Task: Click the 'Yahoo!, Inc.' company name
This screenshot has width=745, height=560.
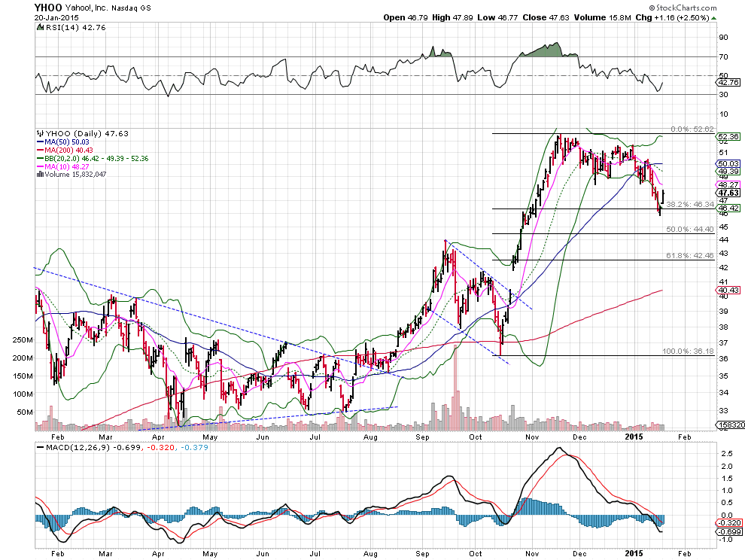Action: [87, 8]
